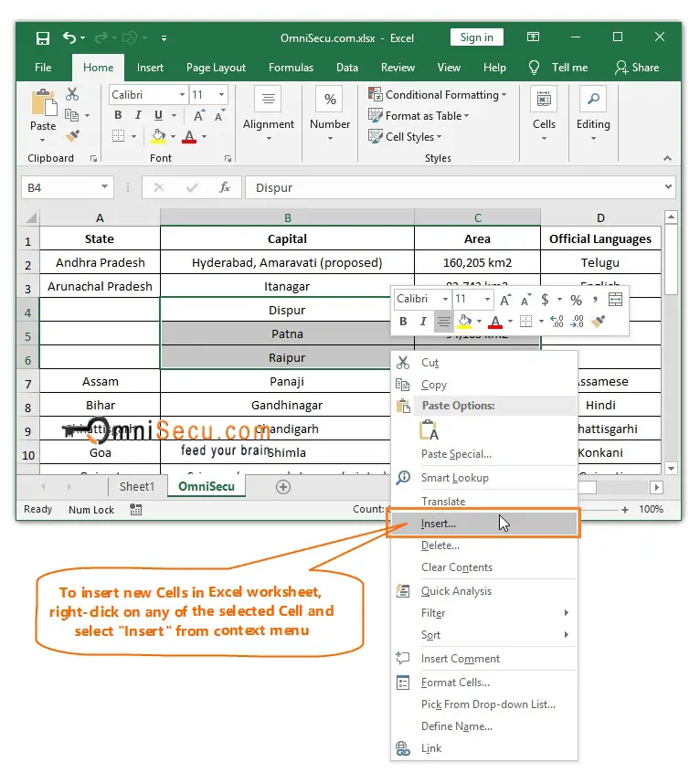Click Accounting $ format in mini toolbar
The image size is (700, 773).
(545, 300)
